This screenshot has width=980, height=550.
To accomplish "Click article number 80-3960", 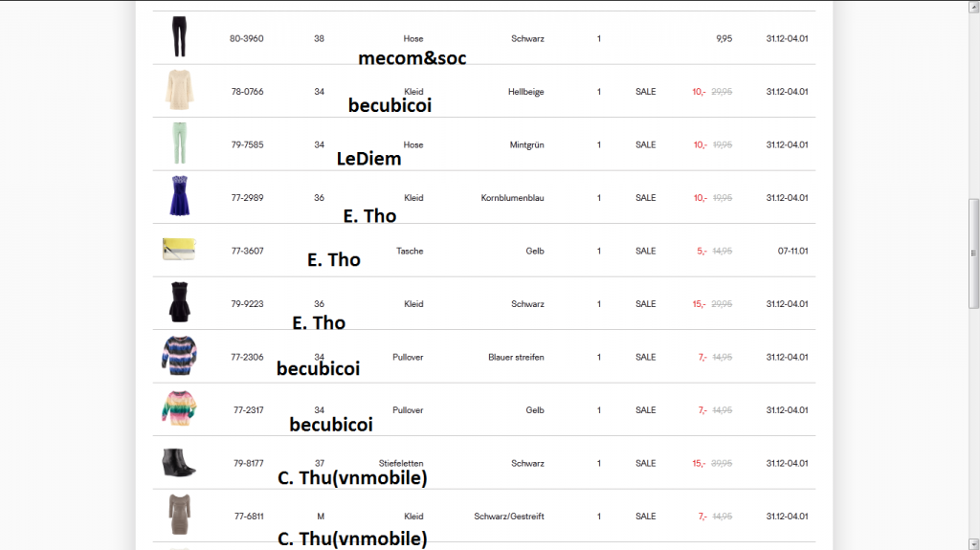I will pyautogui.click(x=247, y=39).
